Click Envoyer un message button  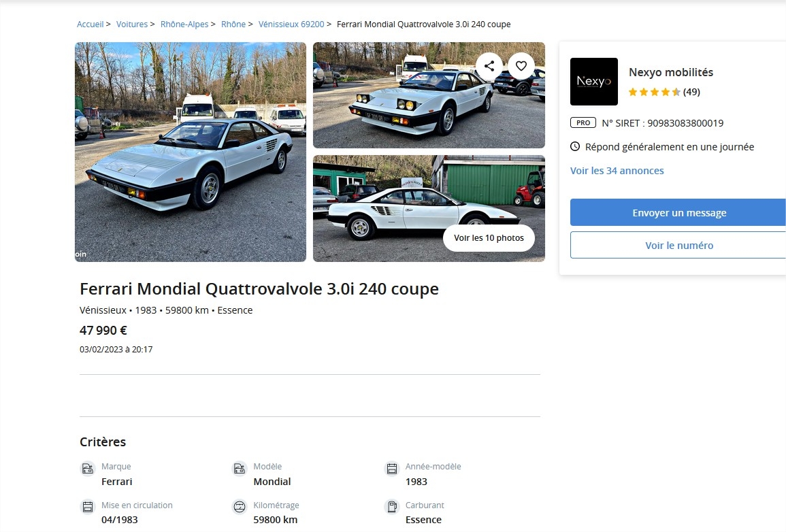pyautogui.click(x=678, y=212)
